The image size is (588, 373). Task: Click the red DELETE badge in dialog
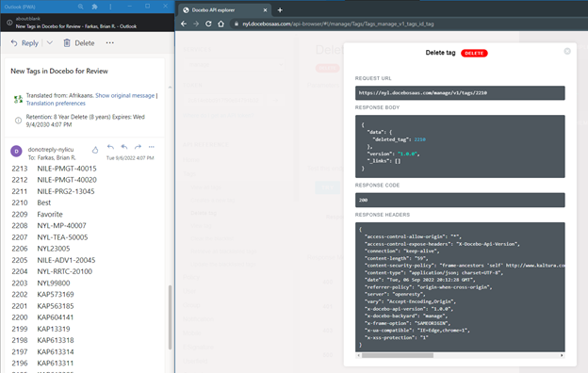click(x=474, y=54)
